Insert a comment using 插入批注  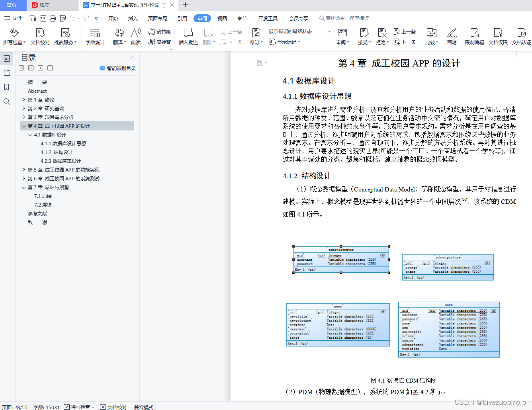pos(188,36)
